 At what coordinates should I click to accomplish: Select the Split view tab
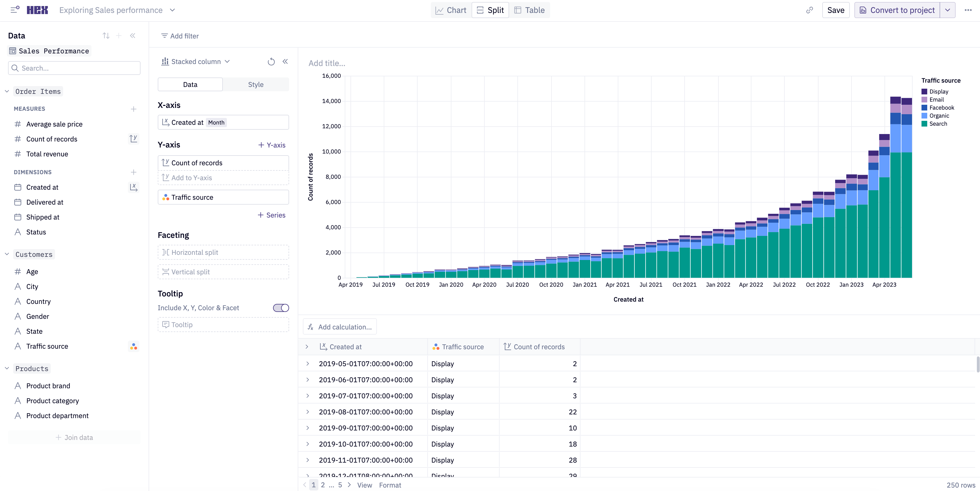(x=490, y=10)
